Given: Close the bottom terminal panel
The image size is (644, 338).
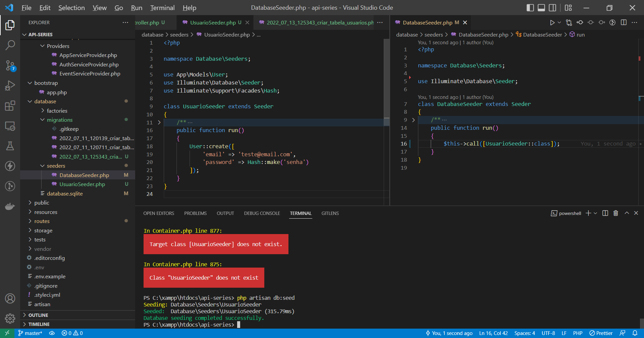Looking at the screenshot, I should (x=636, y=213).
